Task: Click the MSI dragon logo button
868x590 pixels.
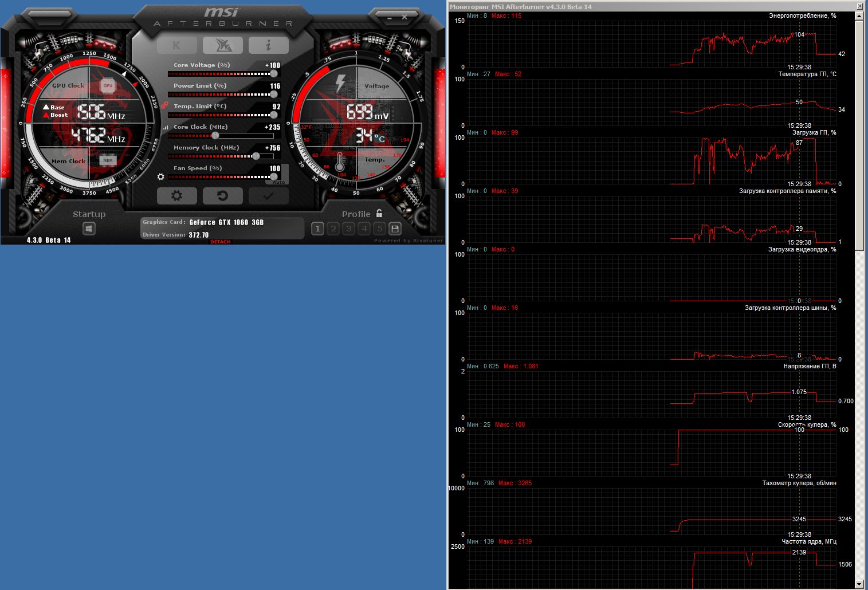Action: [222, 45]
